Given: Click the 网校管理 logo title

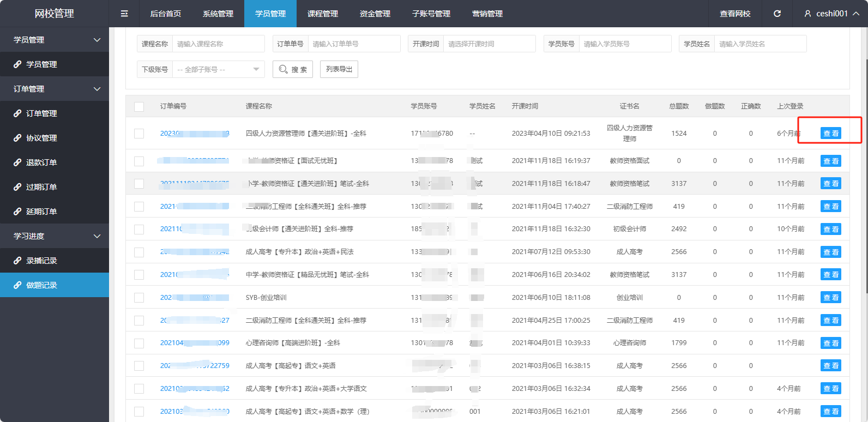Looking at the screenshot, I should point(55,14).
